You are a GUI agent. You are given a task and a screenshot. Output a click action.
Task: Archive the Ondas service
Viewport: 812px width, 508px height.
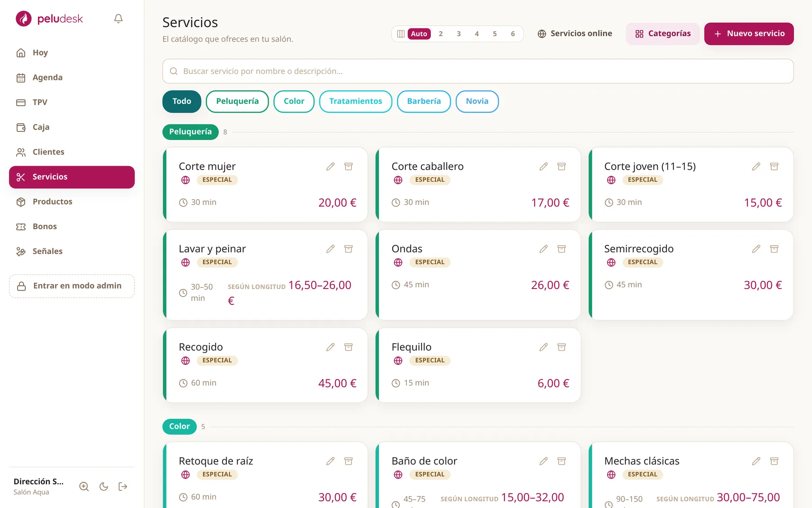[562, 249]
